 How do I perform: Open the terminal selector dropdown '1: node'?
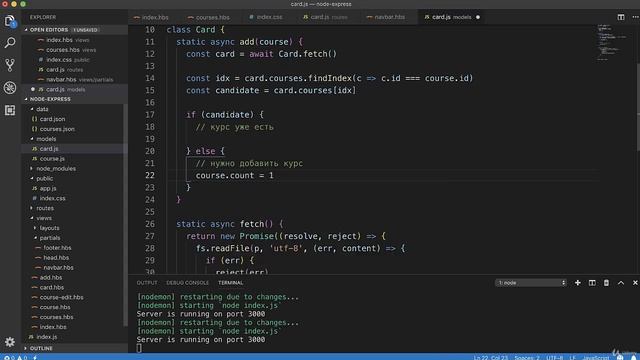click(531, 283)
